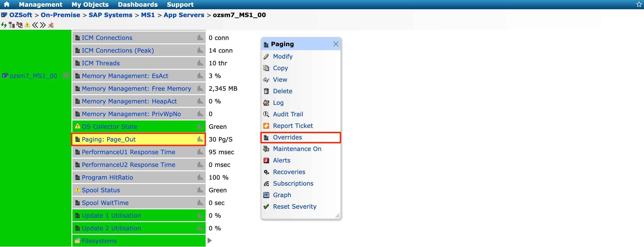This screenshot has width=644, height=247.
Task: Navigate to SAP Systems breadcrumb
Action: click(x=110, y=15)
